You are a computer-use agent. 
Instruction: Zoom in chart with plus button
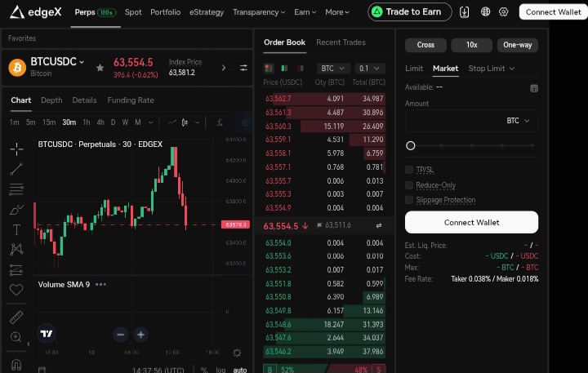(x=140, y=335)
